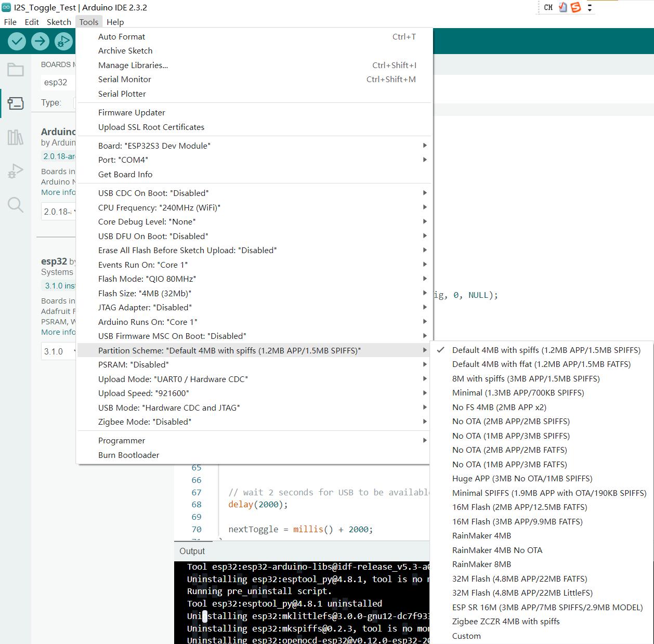Click the Verify checkmark toolbar button
The width and height of the screenshot is (654, 644).
[17, 41]
